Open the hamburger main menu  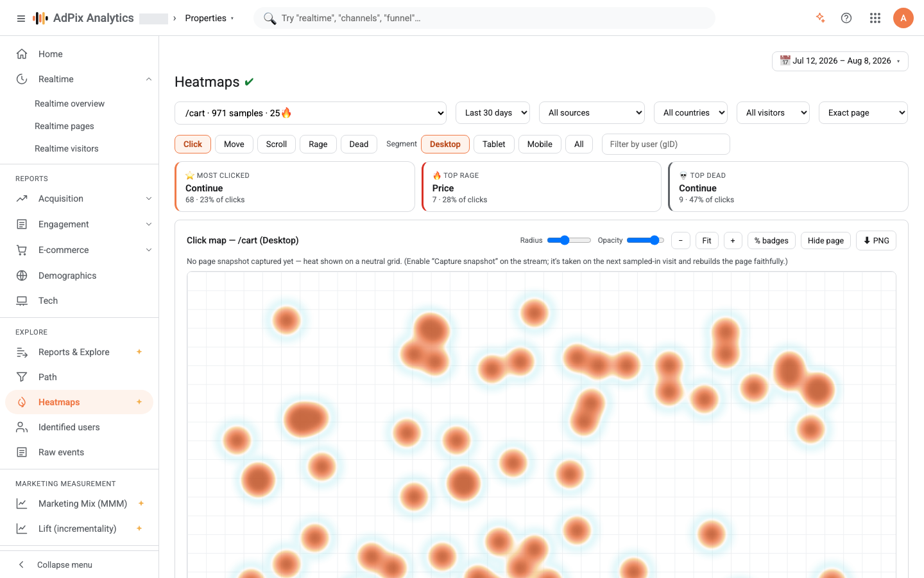point(21,18)
